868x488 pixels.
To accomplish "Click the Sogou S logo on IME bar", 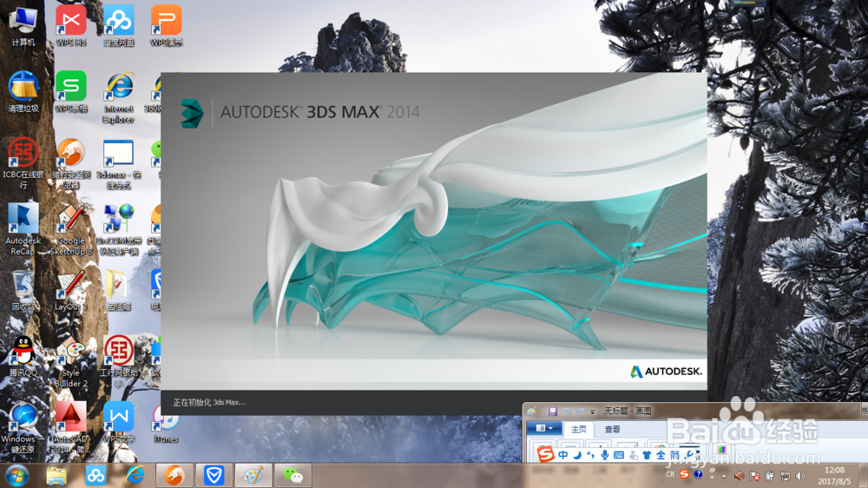I will 546,454.
